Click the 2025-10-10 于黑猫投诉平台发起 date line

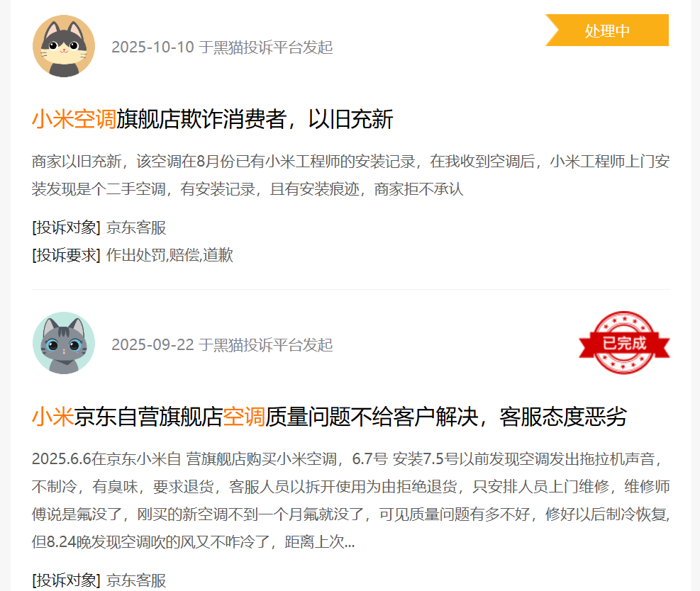coord(222,47)
